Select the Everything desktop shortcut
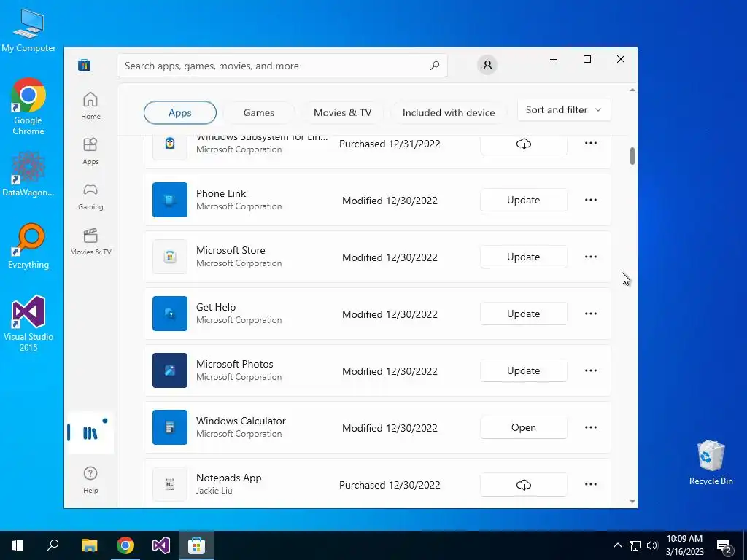Viewport: 747px width, 560px height. pos(28,246)
